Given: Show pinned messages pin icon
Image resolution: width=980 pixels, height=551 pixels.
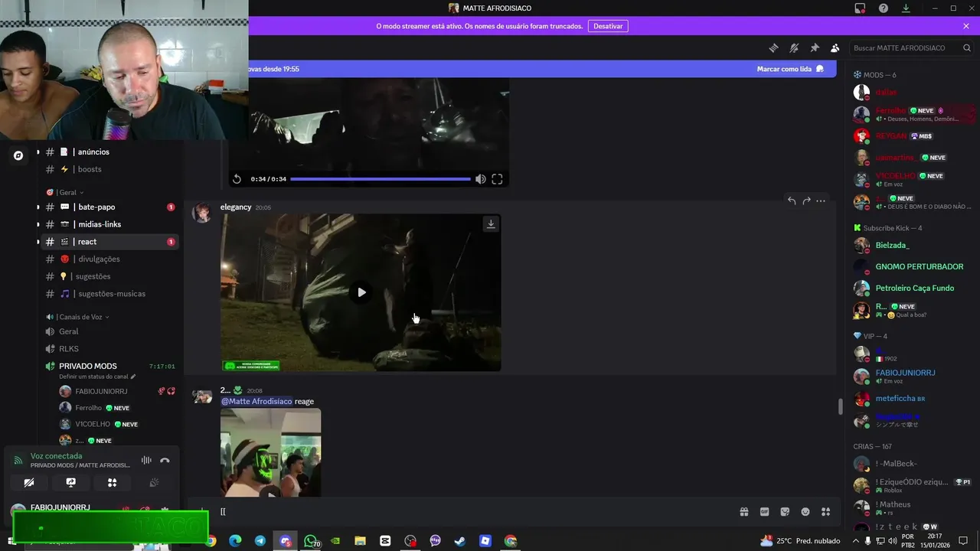Looking at the screenshot, I should pyautogui.click(x=815, y=47).
